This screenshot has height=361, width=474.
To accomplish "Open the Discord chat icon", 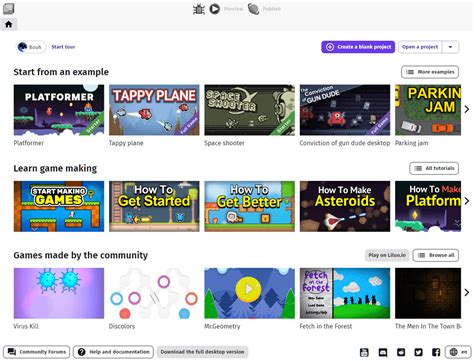I will (x=383, y=352).
